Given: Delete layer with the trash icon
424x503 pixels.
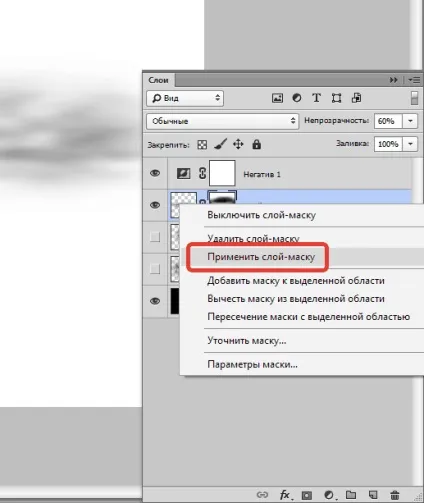Looking at the screenshot, I should pyautogui.click(x=395, y=495).
